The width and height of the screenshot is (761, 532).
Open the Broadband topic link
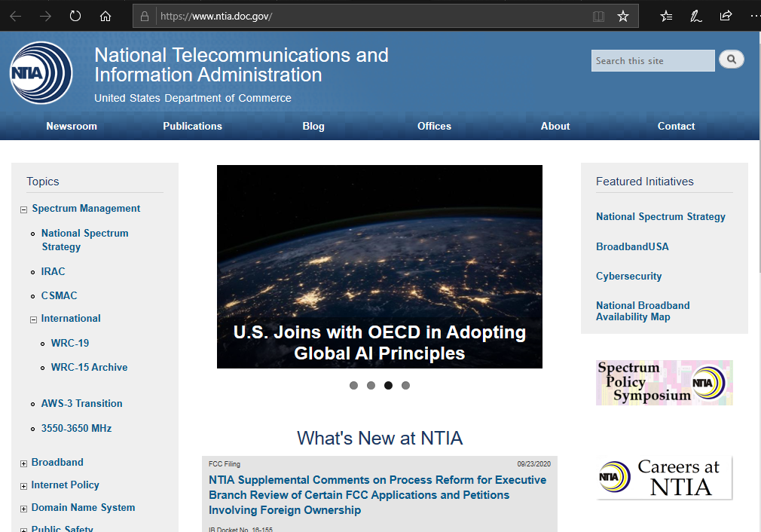pyautogui.click(x=57, y=462)
